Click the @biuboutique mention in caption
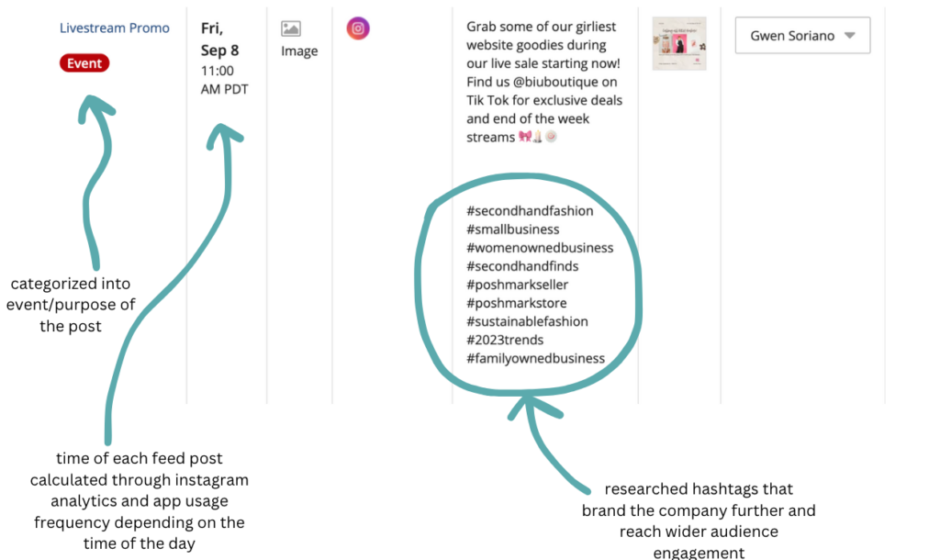 click(555, 82)
